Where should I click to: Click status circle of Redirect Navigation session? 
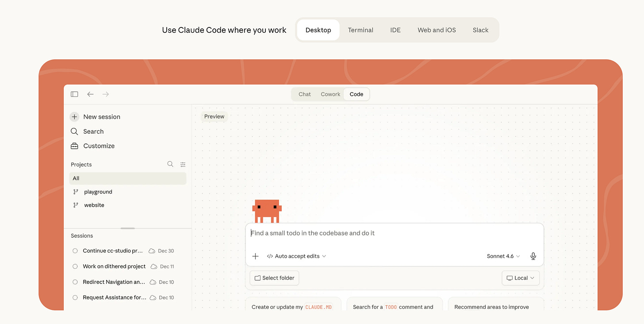click(75, 282)
